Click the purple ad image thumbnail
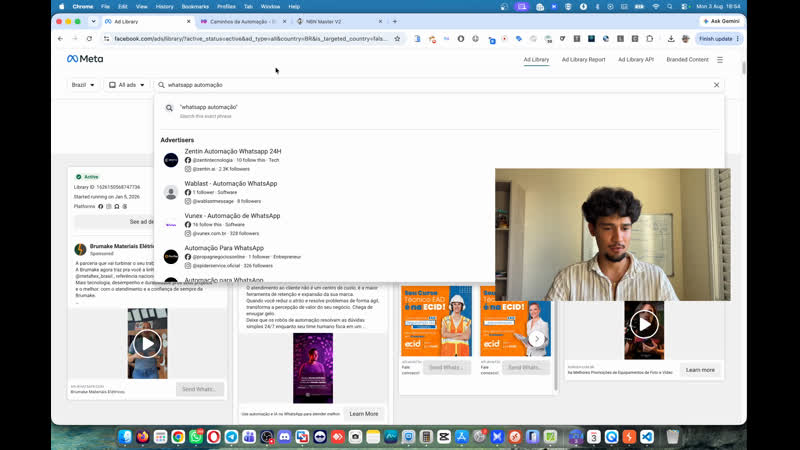The height and width of the screenshot is (450, 800). click(313, 368)
